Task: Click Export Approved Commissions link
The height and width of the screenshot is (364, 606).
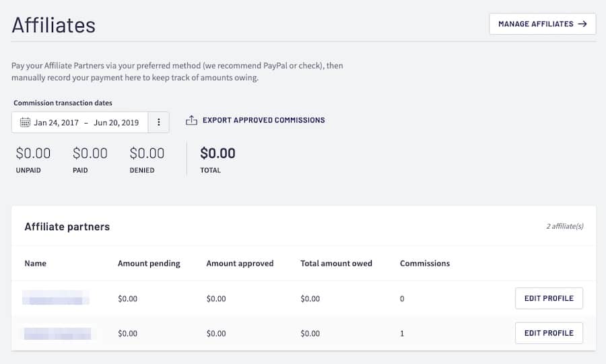Action: tap(263, 120)
